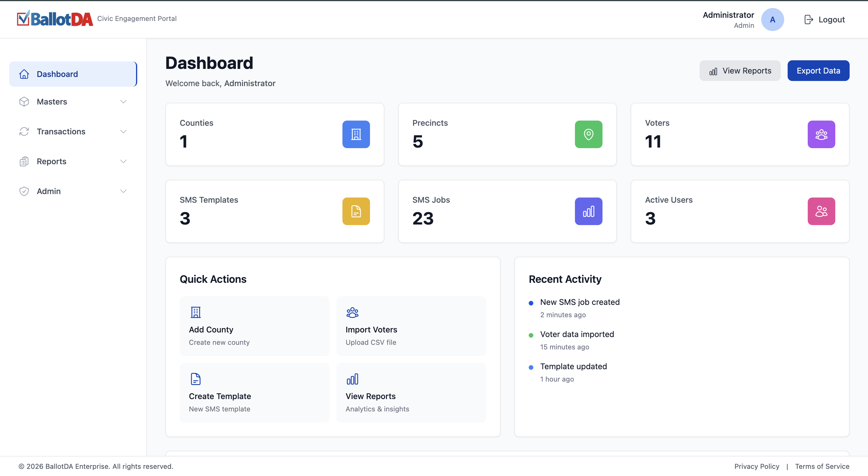The height and width of the screenshot is (476, 868).
Task: Click the Export Data button
Action: pos(818,71)
